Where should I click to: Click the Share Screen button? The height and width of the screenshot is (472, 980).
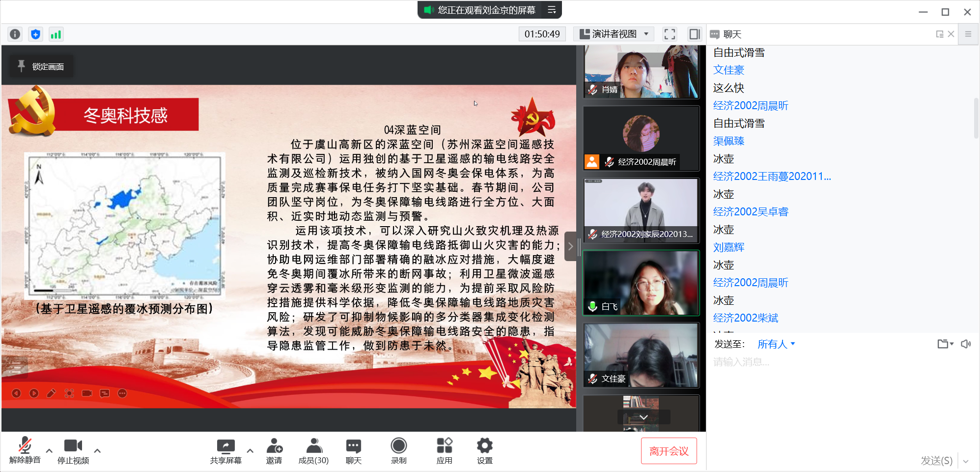coord(226,451)
